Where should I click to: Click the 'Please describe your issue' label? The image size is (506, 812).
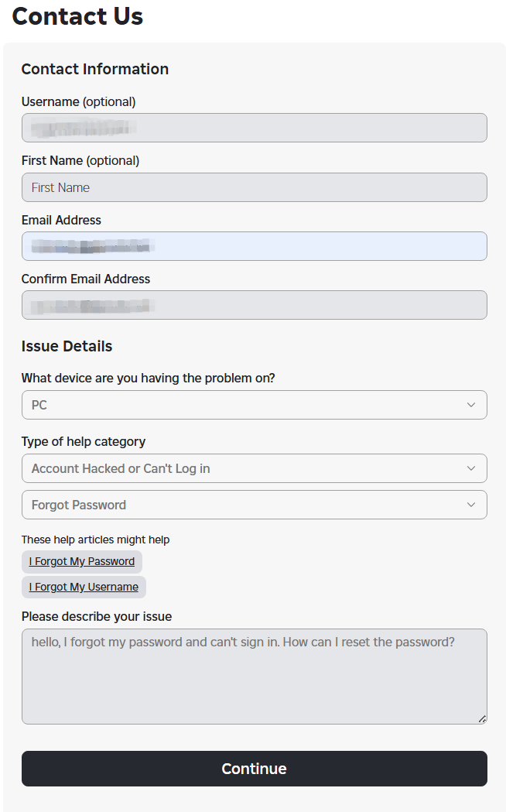coord(97,617)
